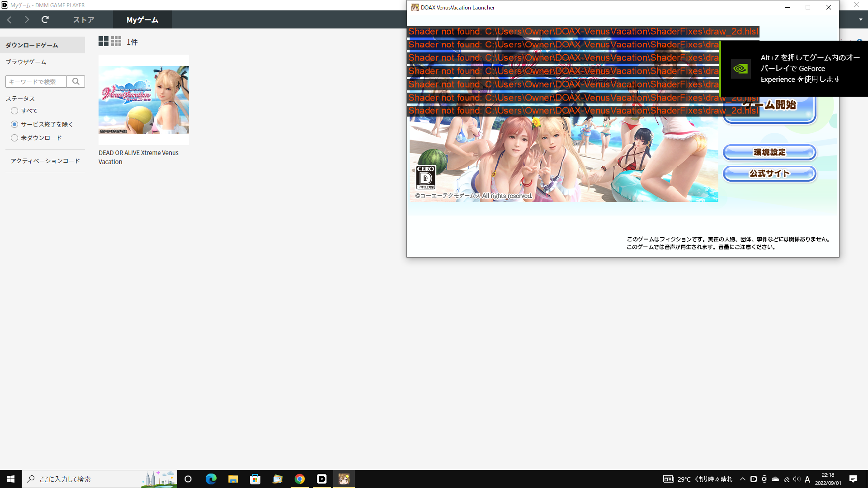Viewport: 868px width, 488px height.
Task: Click the GeForce Experience overlay notification
Action: [793, 69]
